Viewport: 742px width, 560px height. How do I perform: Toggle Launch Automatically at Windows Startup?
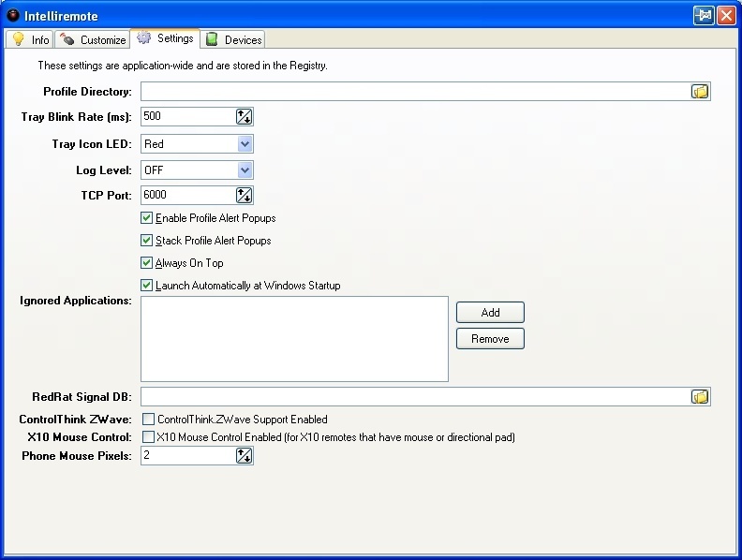click(147, 286)
